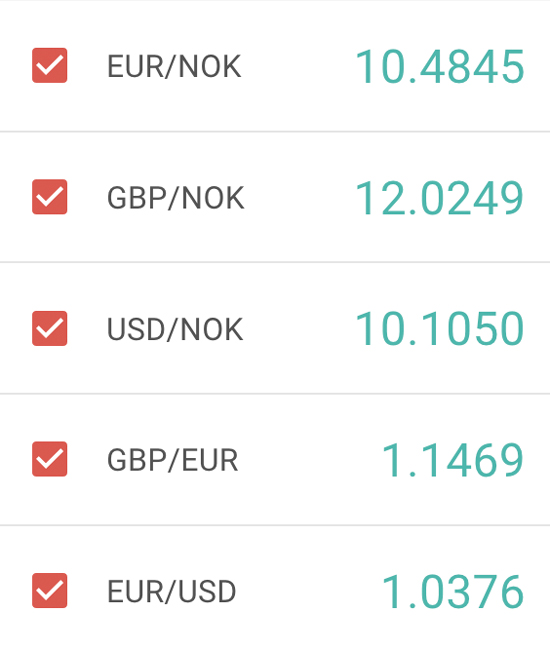Choose the USD/NOK pair label

[175, 330]
